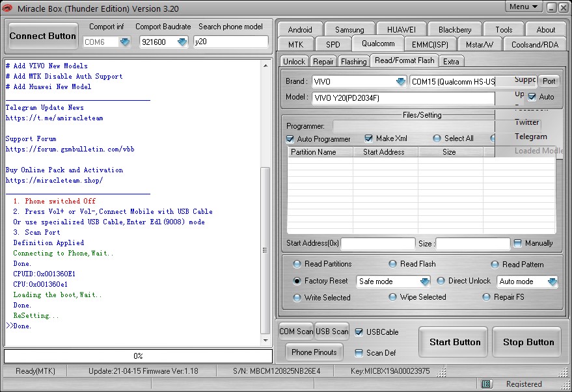The width and height of the screenshot is (572, 392).
Task: Switch to the Repair sub-tab
Action: tap(323, 62)
